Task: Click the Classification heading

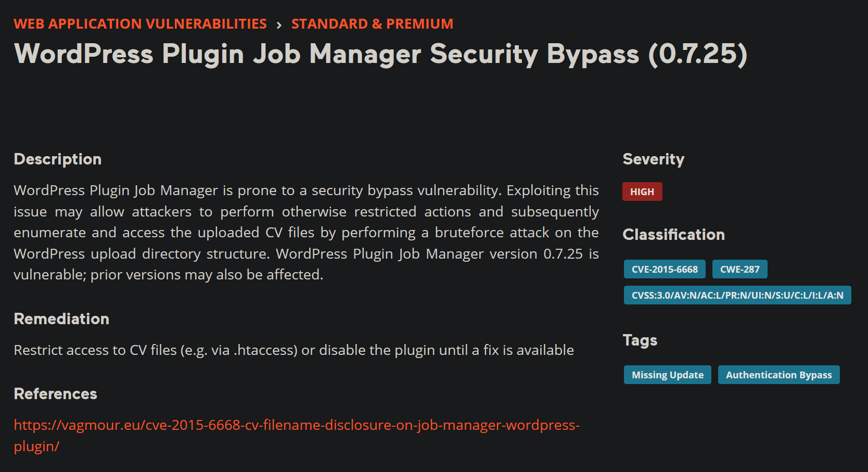Action: coord(673,235)
